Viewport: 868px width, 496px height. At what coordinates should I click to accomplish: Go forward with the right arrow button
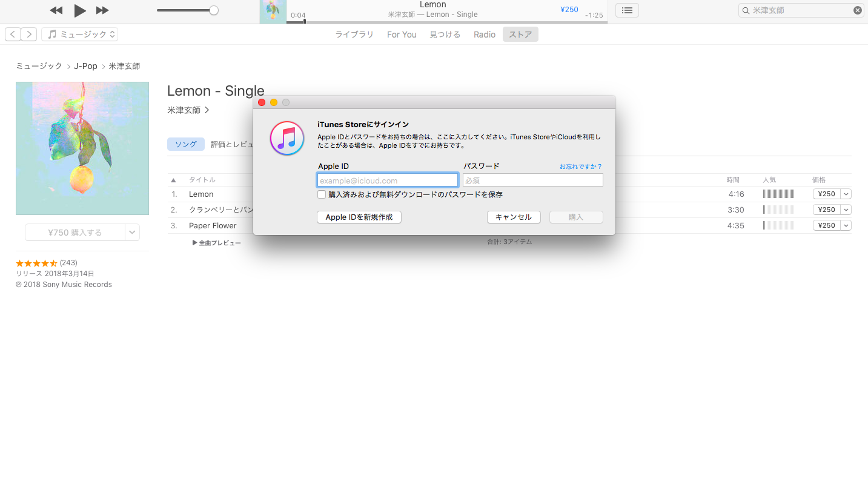click(x=29, y=35)
